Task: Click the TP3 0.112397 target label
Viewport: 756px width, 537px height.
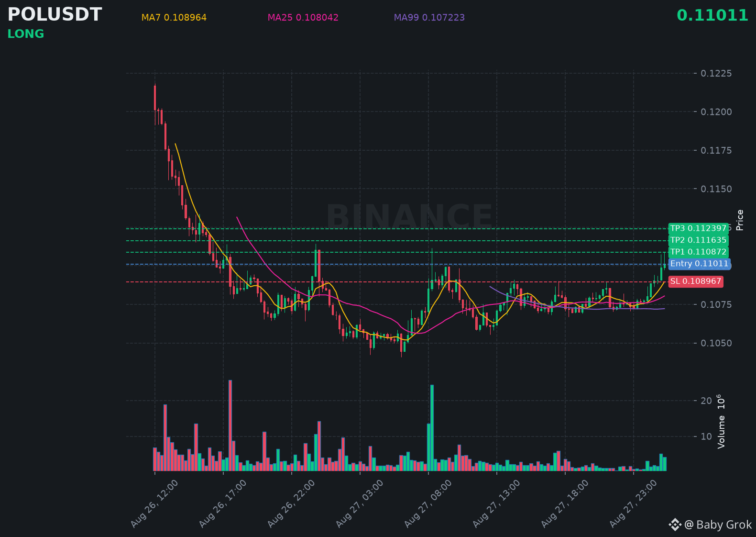Action: [x=698, y=228]
